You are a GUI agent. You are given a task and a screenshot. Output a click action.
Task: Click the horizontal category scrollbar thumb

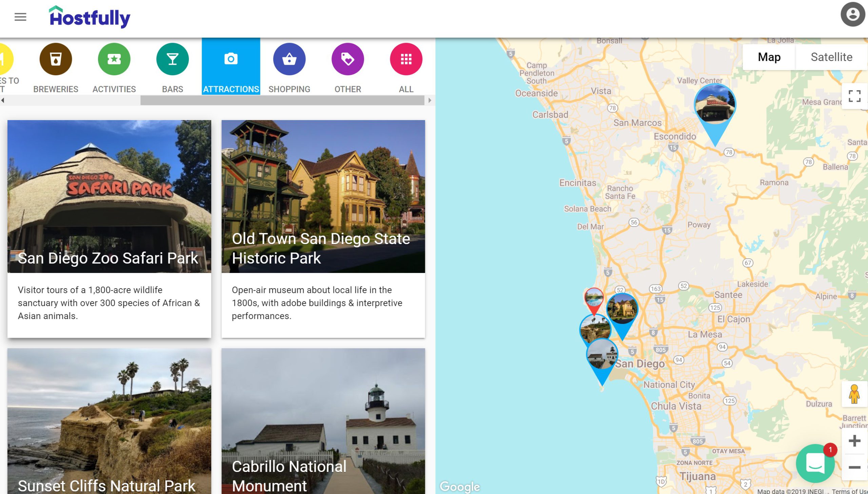[x=282, y=100]
